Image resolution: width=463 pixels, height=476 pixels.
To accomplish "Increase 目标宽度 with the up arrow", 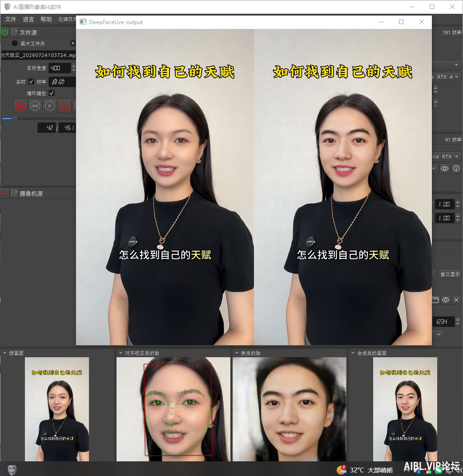I will (73, 65).
